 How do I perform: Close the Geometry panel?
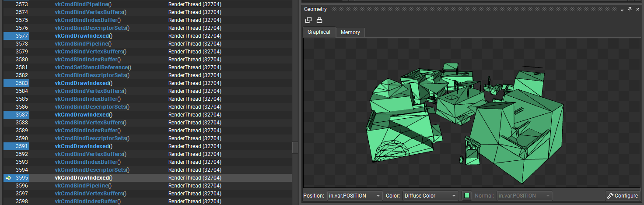point(639,9)
